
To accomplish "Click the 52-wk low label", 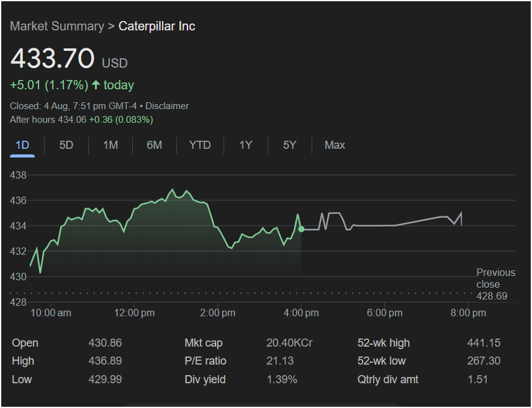I will pos(382,361).
